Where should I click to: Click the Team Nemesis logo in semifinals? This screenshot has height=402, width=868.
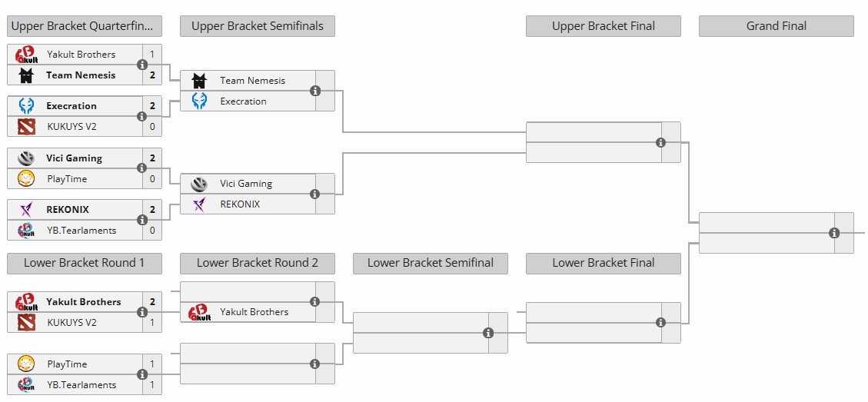click(199, 81)
